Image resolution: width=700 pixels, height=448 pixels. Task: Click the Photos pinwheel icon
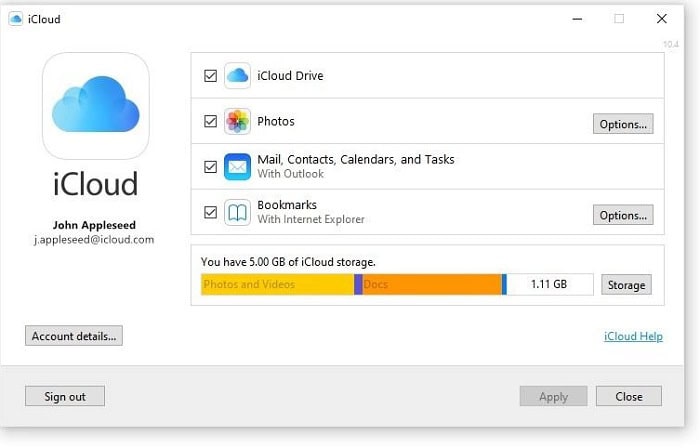(237, 121)
